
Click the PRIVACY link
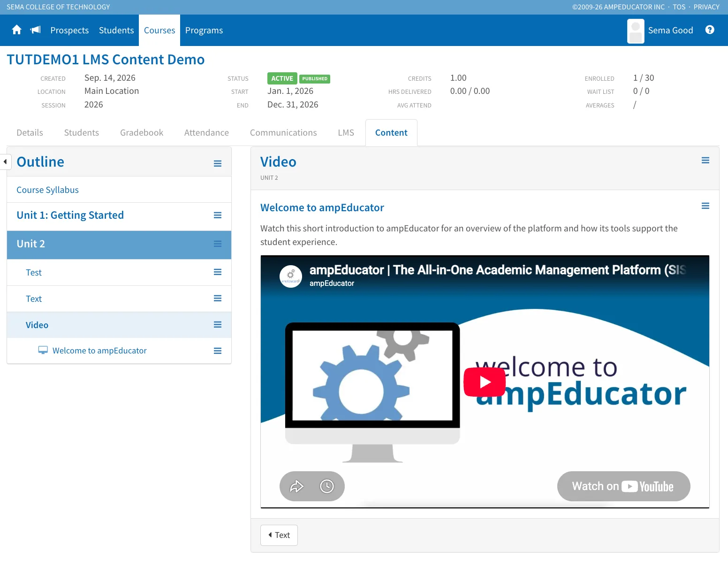(706, 7)
